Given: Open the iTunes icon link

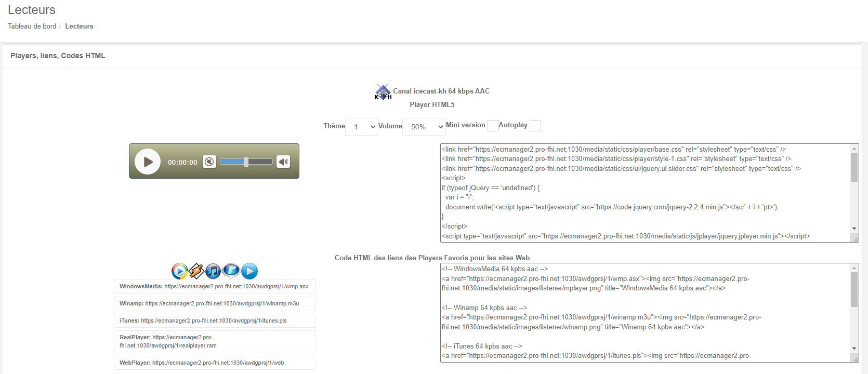Looking at the screenshot, I should click(x=213, y=271).
